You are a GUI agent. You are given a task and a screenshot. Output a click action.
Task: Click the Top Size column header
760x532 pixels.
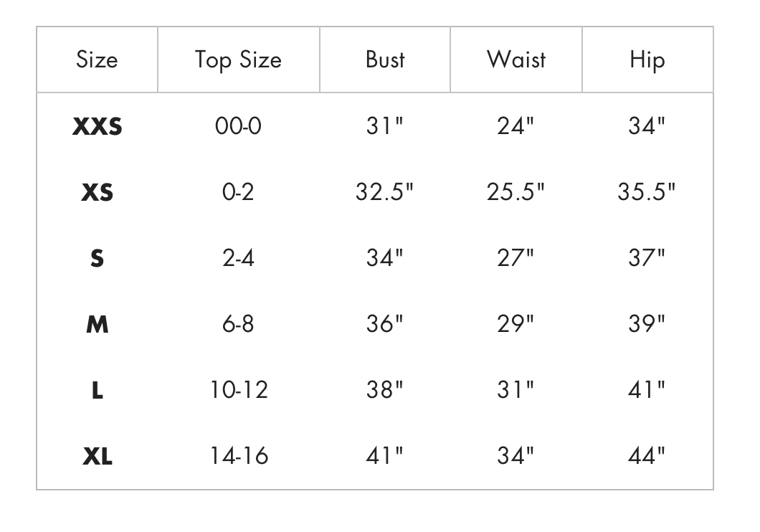(238, 60)
